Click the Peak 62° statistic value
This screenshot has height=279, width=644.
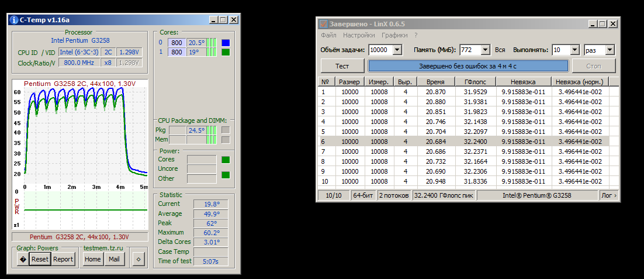click(211, 223)
